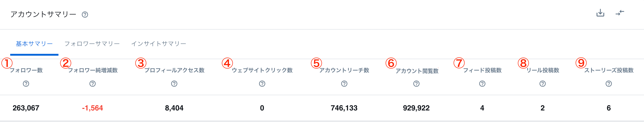Show help for フォロワー純増減数
This screenshot has height=122, width=644.
pyautogui.click(x=93, y=84)
